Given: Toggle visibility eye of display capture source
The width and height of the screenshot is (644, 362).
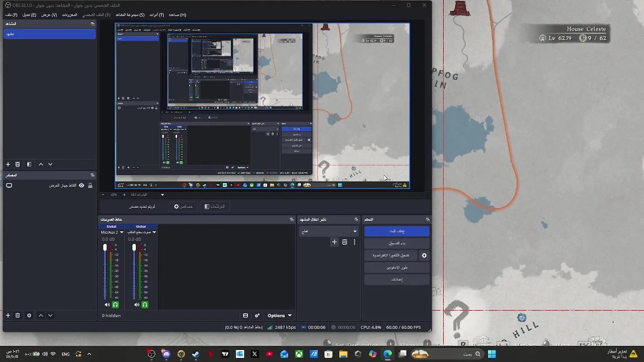Looking at the screenshot, I should pyautogui.click(x=82, y=186).
